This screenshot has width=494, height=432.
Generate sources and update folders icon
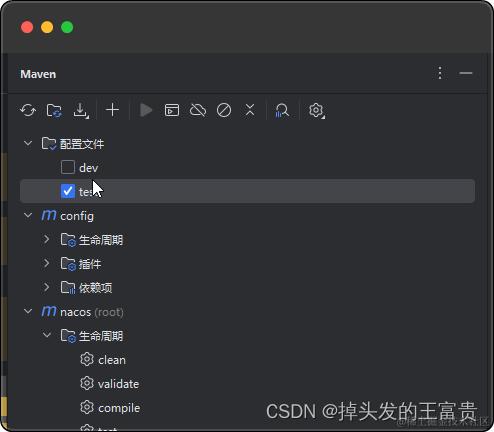[x=54, y=110]
